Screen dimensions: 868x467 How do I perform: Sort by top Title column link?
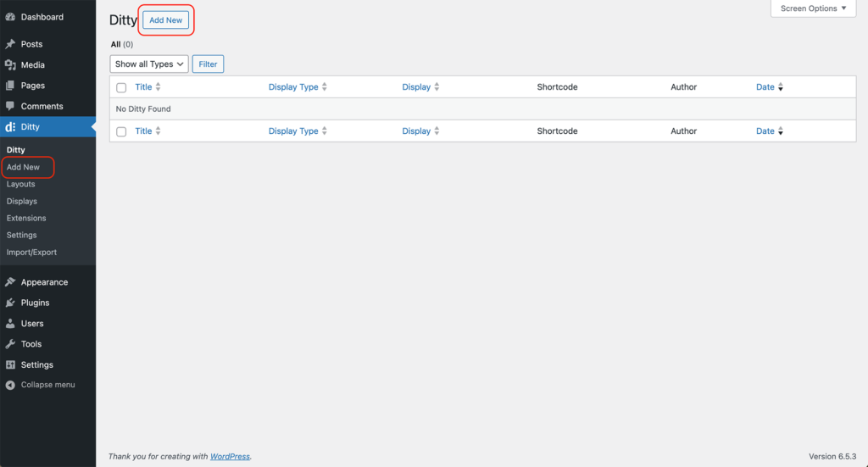pos(143,86)
